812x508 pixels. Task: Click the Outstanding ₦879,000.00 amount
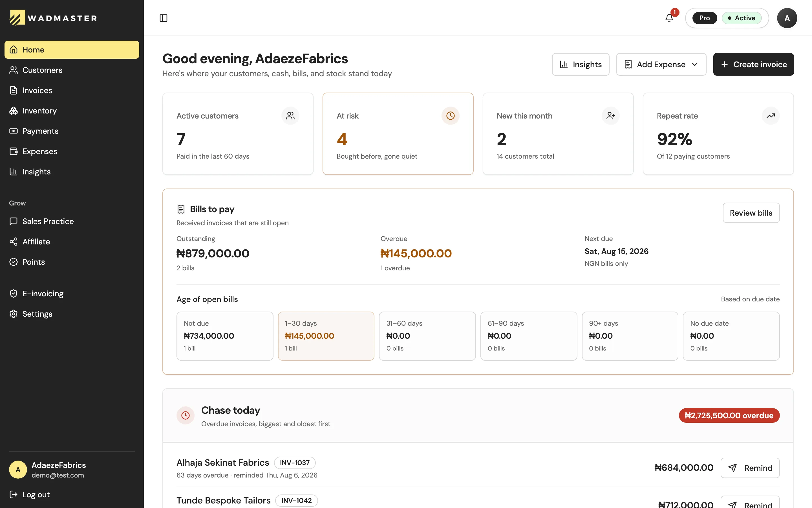pos(213,253)
